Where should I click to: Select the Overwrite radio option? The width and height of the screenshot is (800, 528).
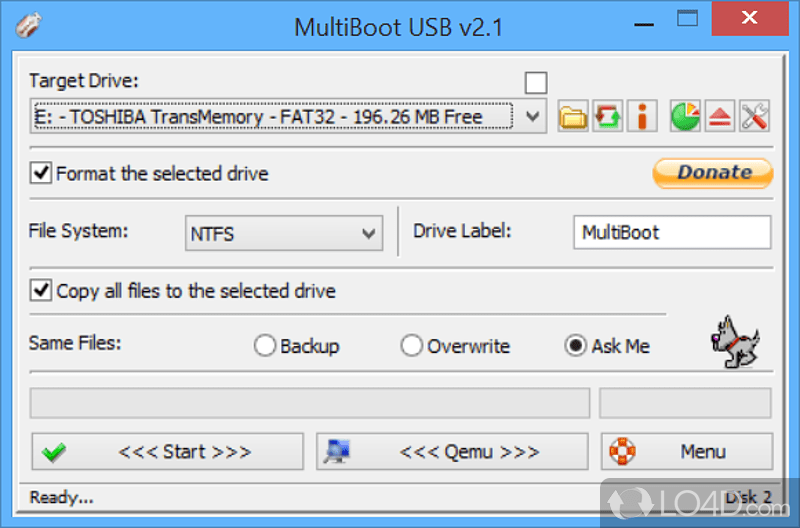455,346
